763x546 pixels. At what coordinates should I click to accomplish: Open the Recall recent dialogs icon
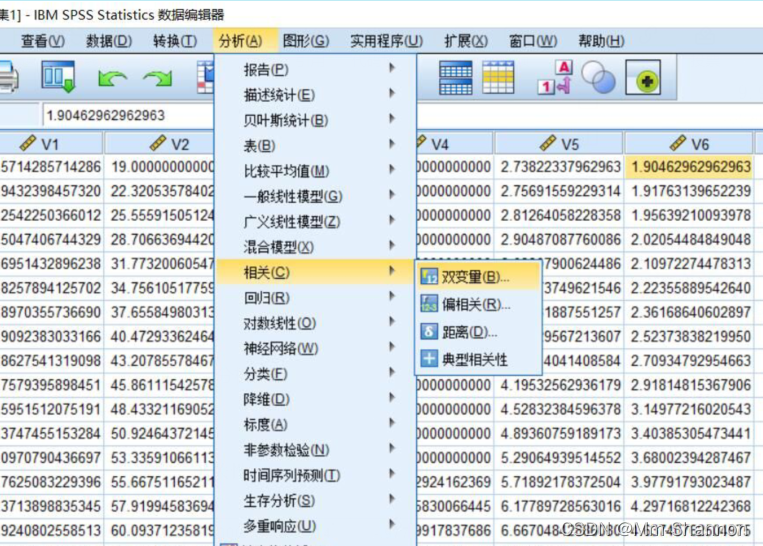click(58, 76)
